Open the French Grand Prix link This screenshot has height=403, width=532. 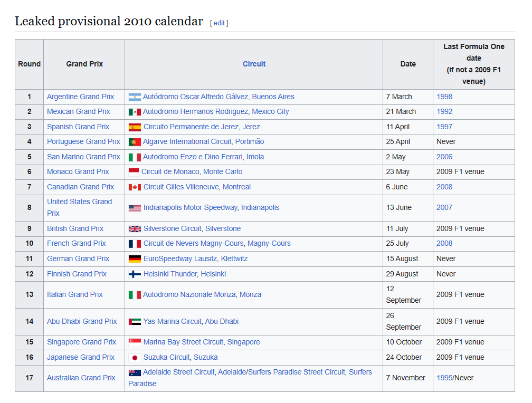click(x=77, y=243)
